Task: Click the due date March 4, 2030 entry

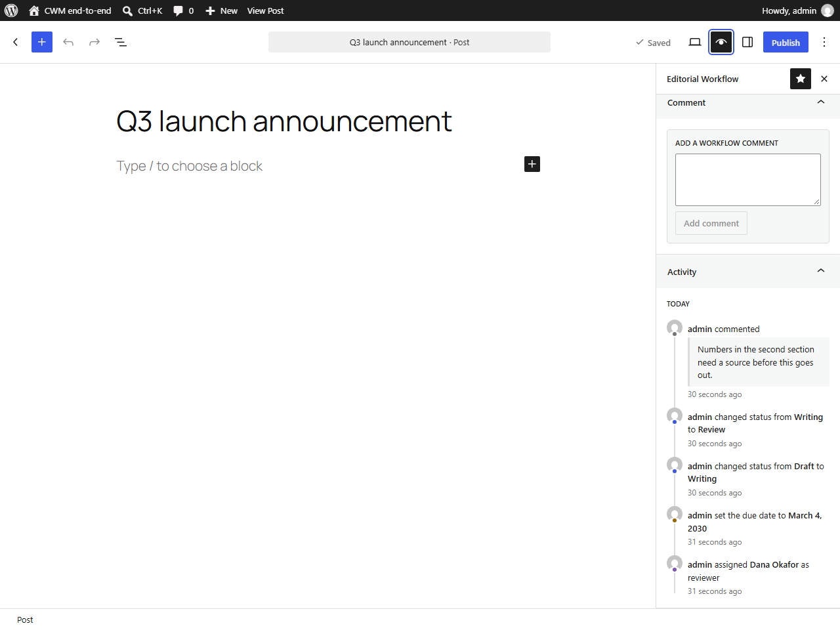Action: point(755,522)
